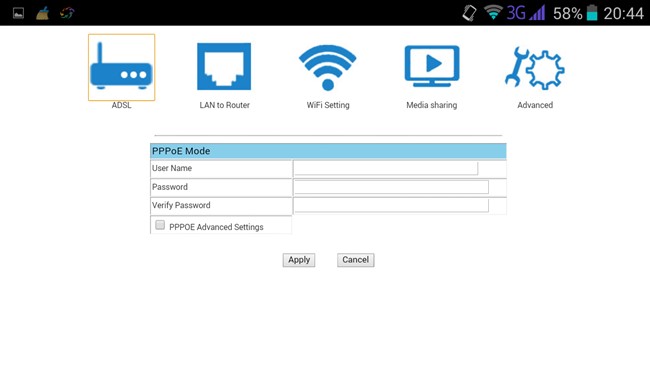Screen dimensions: 650x366
Task: Tap the screen rotation status icon
Action: [470, 13]
